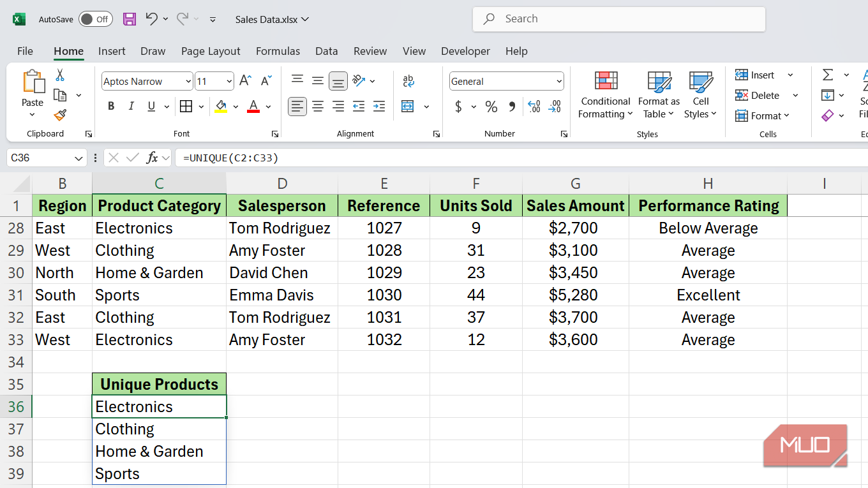868x488 pixels.
Task: Switch to the Data tab
Action: pos(326,51)
